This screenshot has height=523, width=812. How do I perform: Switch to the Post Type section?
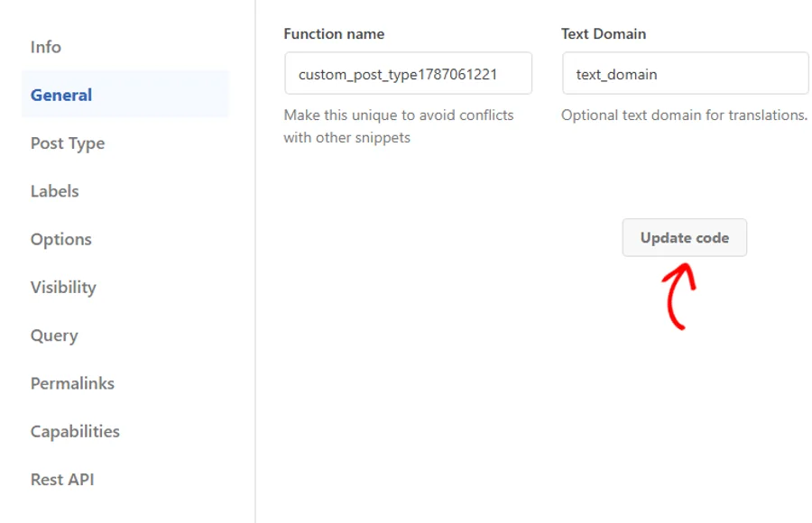(68, 142)
